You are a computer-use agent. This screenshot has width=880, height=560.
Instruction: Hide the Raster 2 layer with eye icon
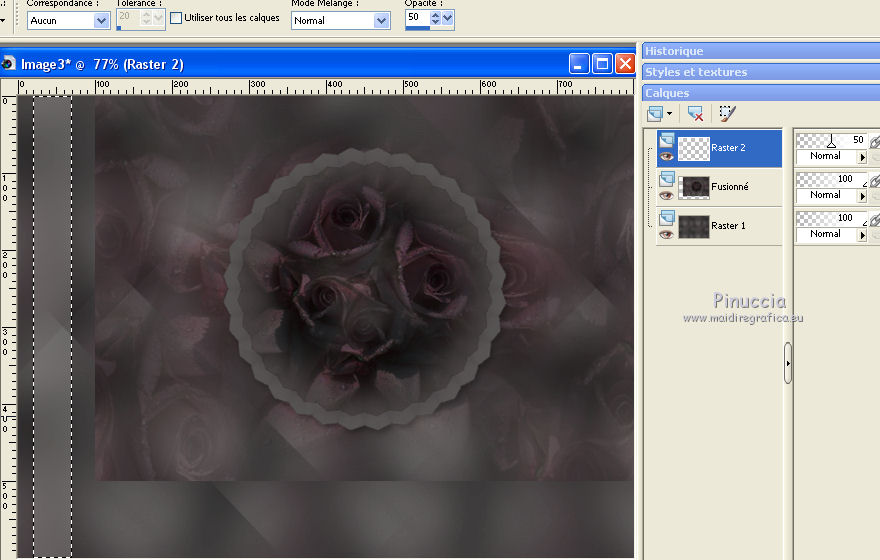click(666, 156)
